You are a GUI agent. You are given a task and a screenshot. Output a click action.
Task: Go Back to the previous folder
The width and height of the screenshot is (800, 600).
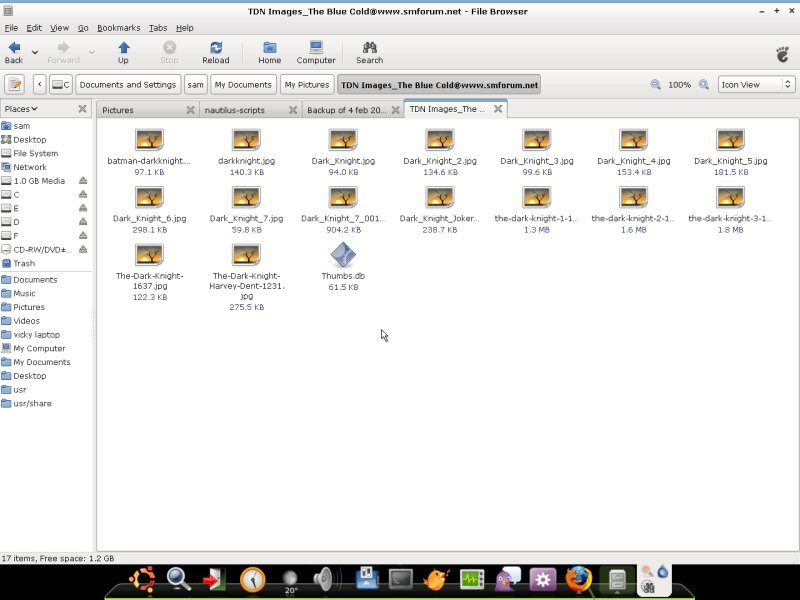[x=14, y=53]
